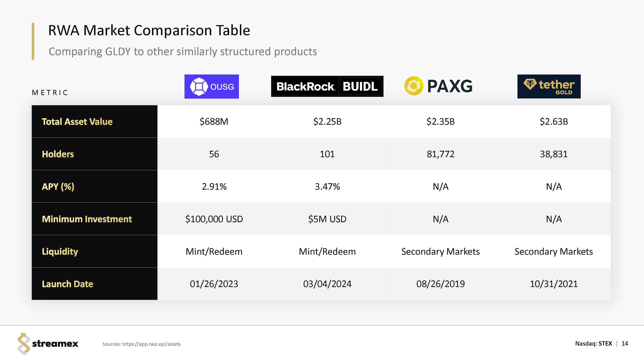This screenshot has width=644, height=362.
Task: Select the Liquidity row header
Action: coord(60,252)
